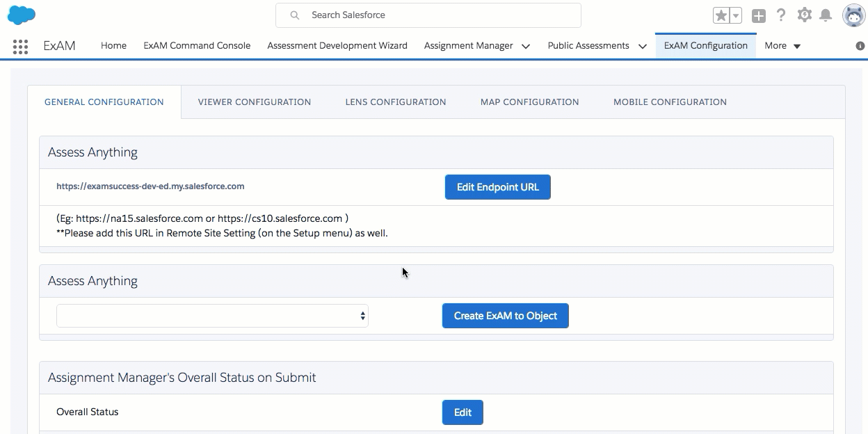Click the Salesforce cloud logo
Viewport: 868px width, 434px height.
click(22, 14)
